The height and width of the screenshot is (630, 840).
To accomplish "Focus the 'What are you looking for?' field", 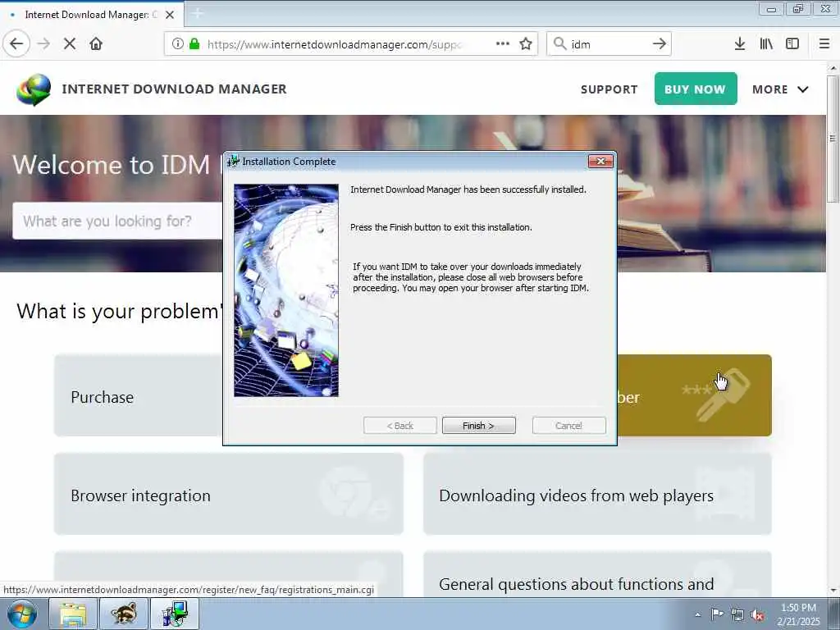I will [118, 221].
